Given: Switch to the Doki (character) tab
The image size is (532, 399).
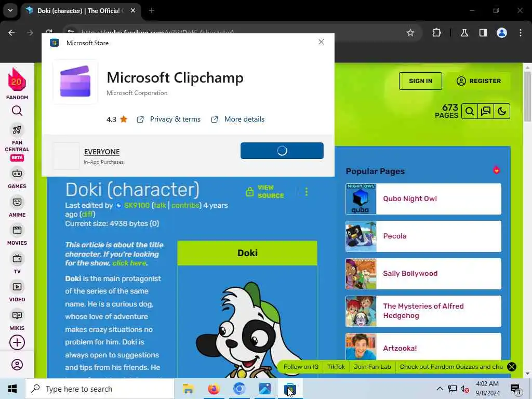Looking at the screenshot, I should point(78,10).
